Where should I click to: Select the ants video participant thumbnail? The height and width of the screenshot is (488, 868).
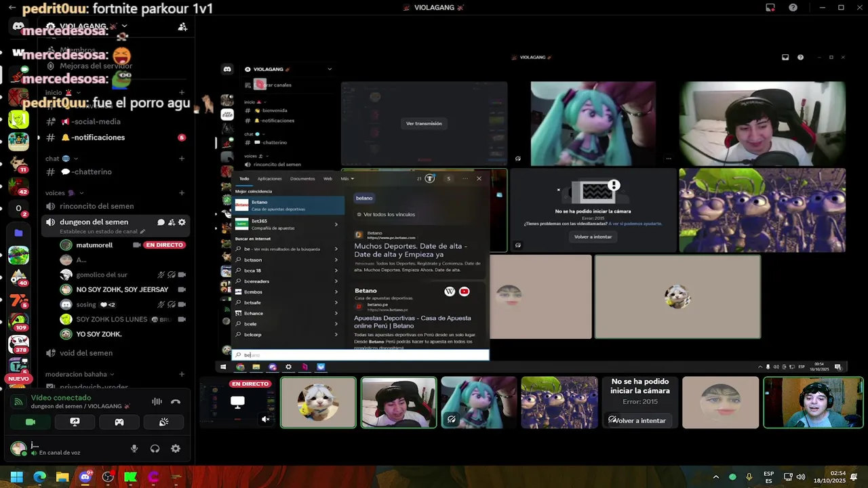tap(559, 403)
